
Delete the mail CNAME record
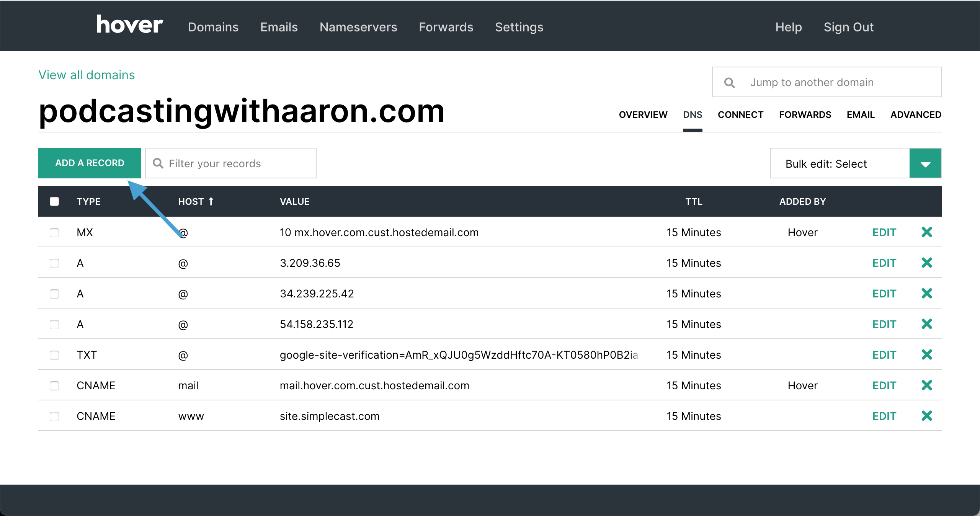[x=926, y=385]
